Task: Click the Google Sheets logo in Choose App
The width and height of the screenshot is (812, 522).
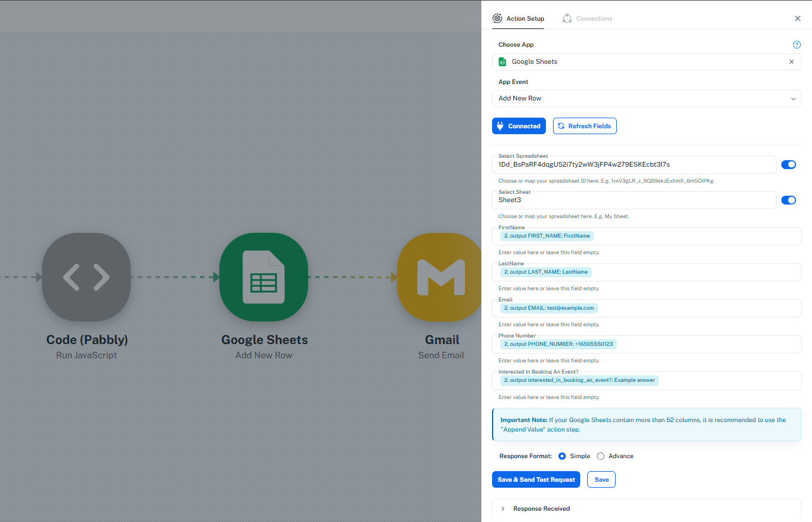Action: point(503,62)
